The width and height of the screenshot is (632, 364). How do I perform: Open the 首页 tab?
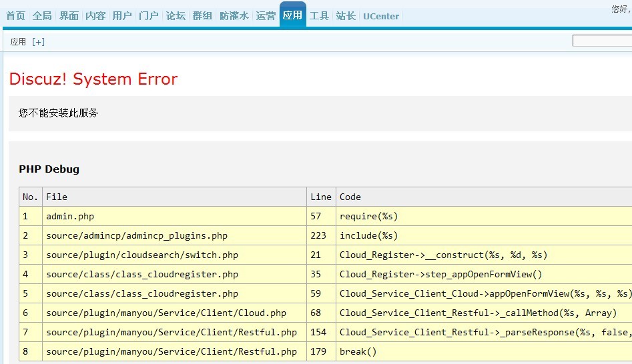click(x=16, y=16)
